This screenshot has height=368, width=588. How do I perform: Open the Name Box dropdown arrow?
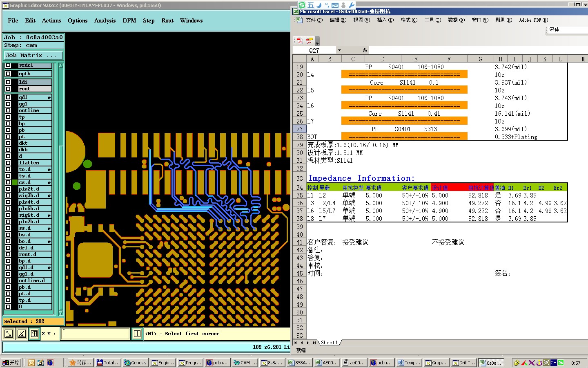point(339,50)
